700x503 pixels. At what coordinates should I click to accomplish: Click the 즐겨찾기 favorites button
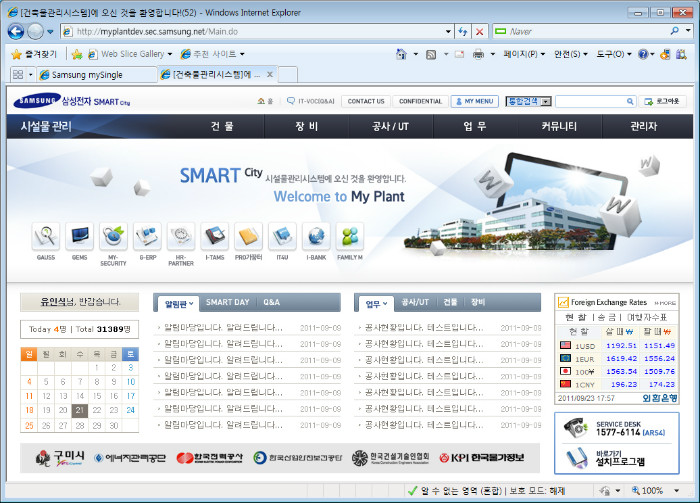click(34, 54)
